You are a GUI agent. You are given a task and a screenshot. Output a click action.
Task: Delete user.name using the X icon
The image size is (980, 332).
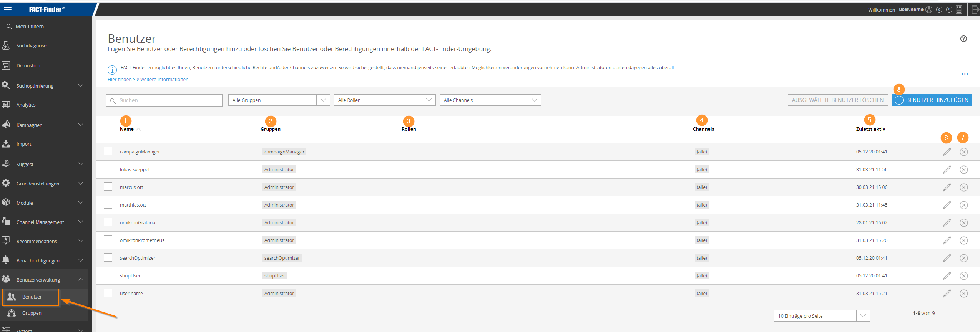coord(964,294)
